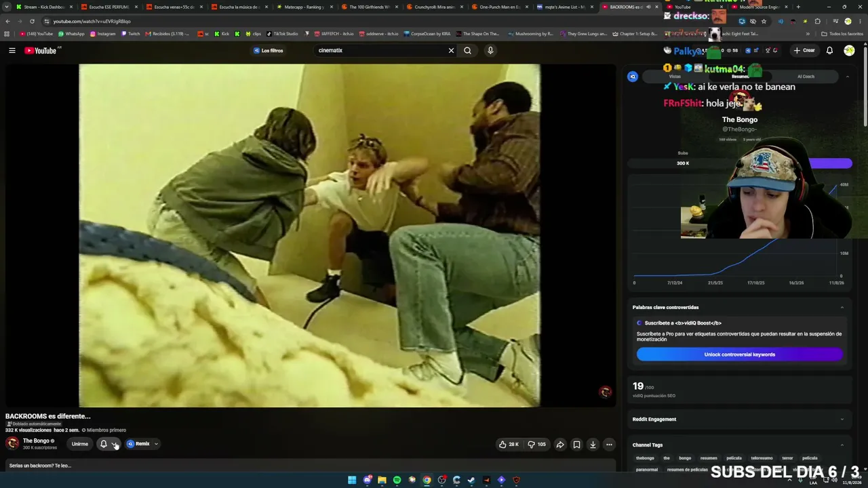This screenshot has width=868, height=488.
Task: Clear the search box text
Action: pyautogui.click(x=451, y=50)
